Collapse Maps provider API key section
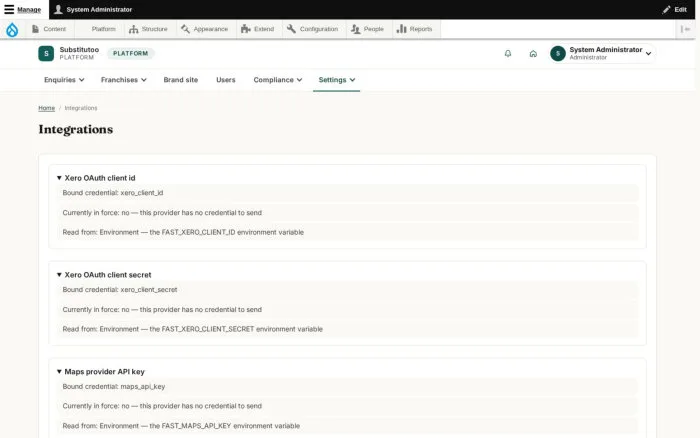This screenshot has height=438, width=700. [x=100, y=371]
